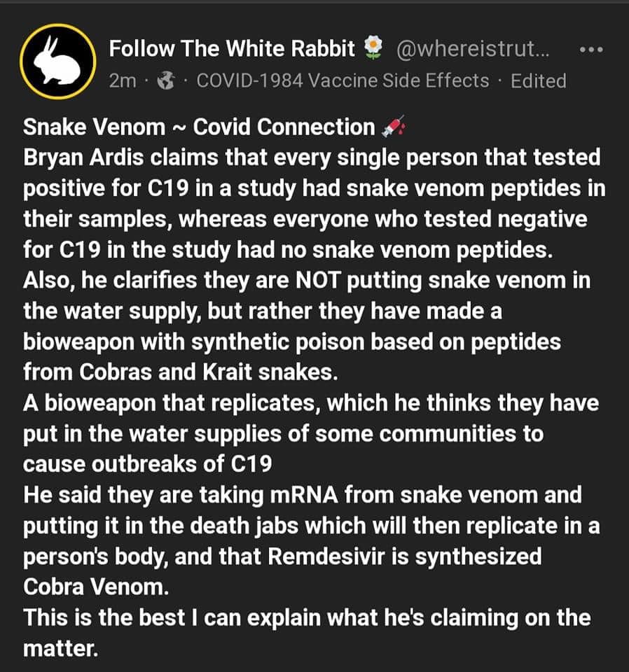Click the Snake Venom ~ Covid Connection heading
This screenshot has width=629, height=672.
tap(199, 127)
